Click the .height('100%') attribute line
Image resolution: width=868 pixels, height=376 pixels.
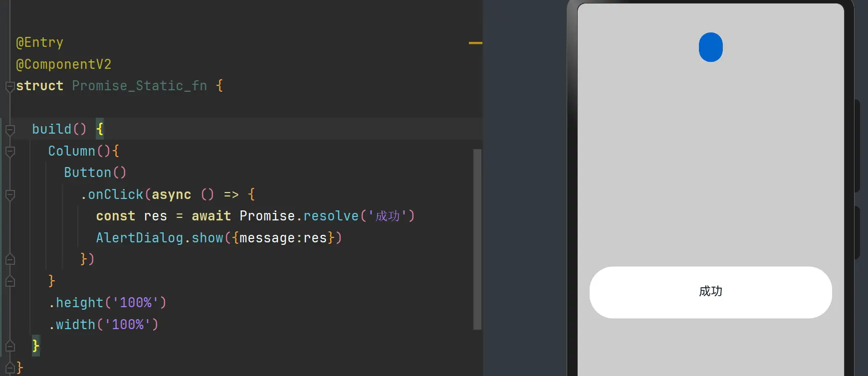pos(107,303)
